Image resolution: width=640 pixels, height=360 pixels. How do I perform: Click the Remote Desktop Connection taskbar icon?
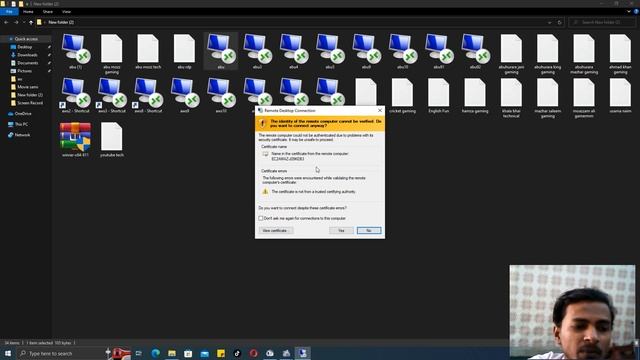point(302,353)
